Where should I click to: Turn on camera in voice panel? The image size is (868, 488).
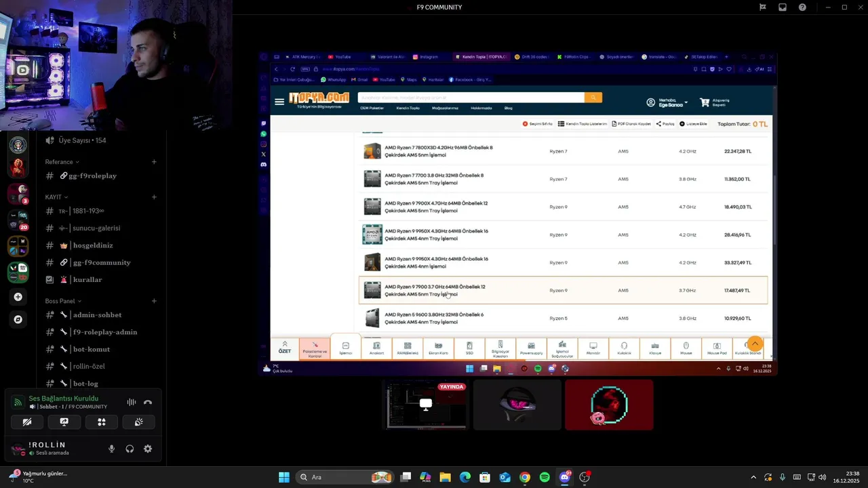click(27, 422)
